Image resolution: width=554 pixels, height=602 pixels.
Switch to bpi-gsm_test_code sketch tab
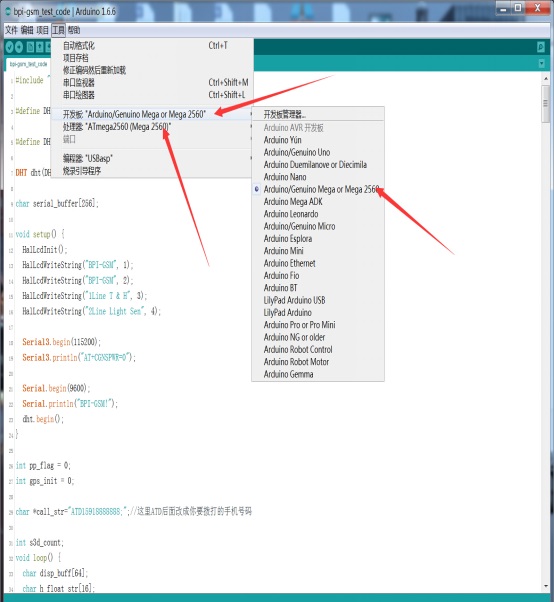[28, 64]
